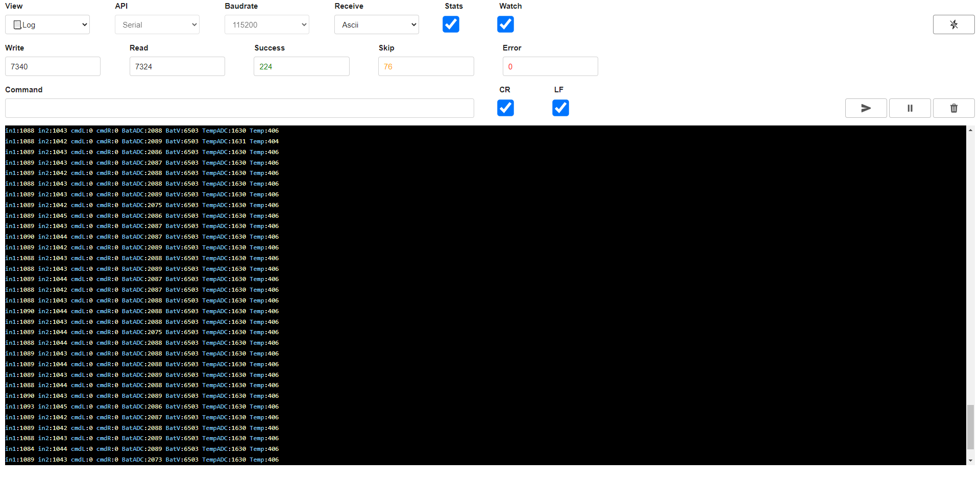Clear the log with the trash icon
The height and width of the screenshot is (483, 980).
[953, 108]
